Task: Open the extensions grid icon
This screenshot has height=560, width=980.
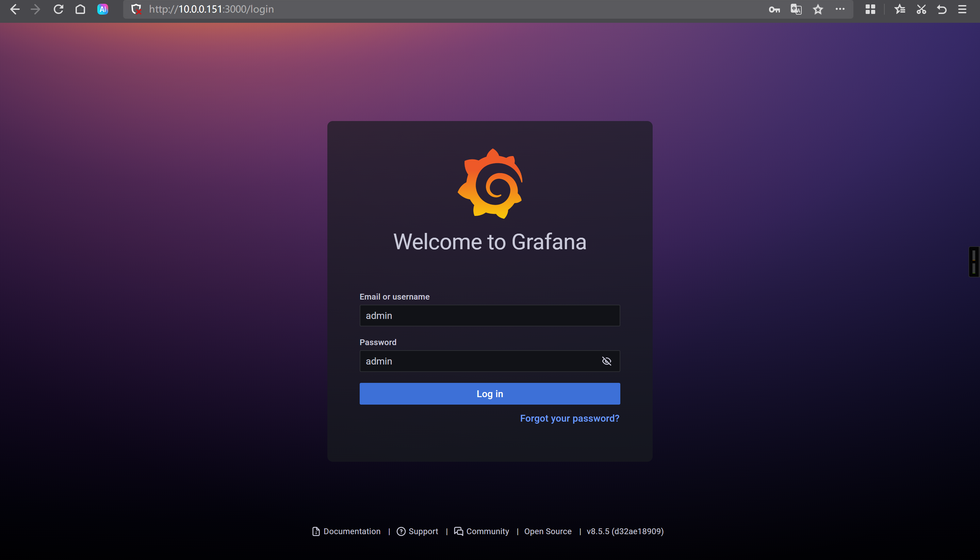Action: click(870, 9)
